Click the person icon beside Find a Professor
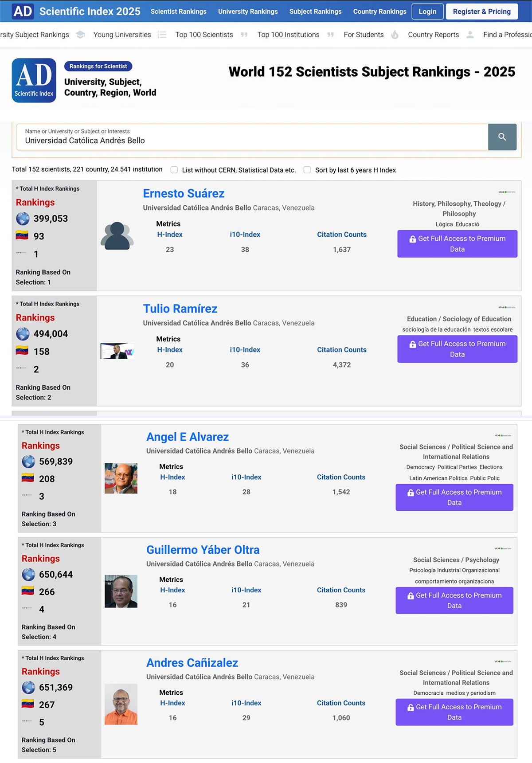Viewport: 532px width, 763px height. pos(470,35)
